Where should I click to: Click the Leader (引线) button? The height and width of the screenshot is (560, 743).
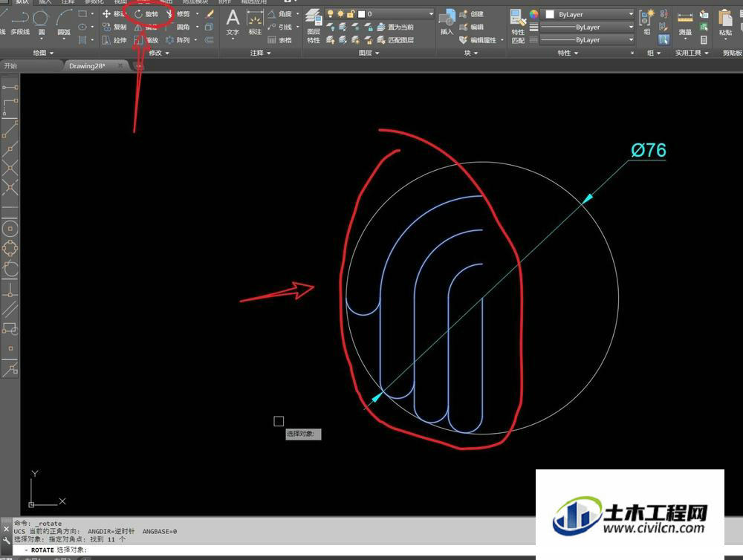[280, 27]
